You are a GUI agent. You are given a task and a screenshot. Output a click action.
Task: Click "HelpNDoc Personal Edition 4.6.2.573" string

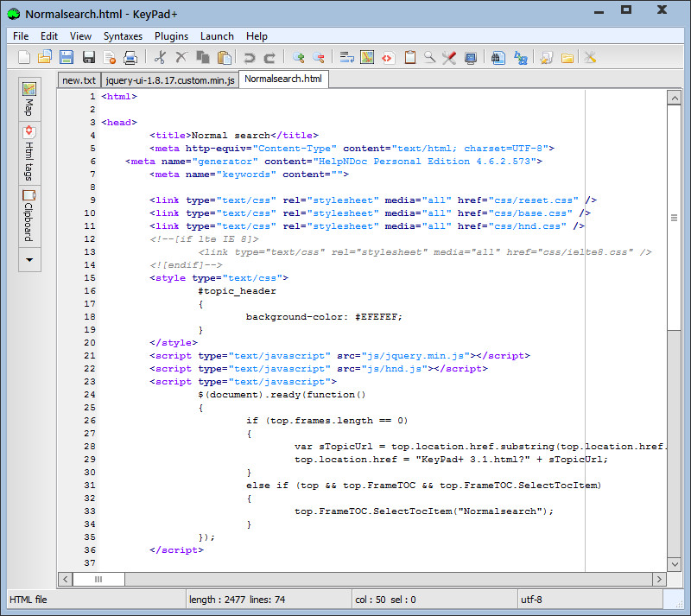click(x=424, y=162)
